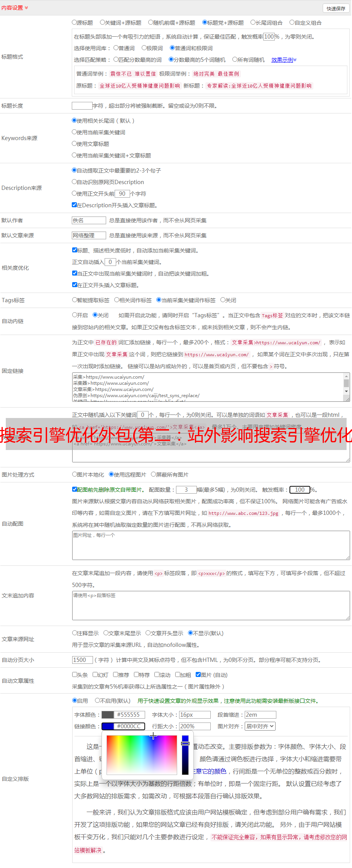Image resolution: width=352 pixels, height=868 pixels.
Task: Select 开启 for 自动内链
Action: 75,315
